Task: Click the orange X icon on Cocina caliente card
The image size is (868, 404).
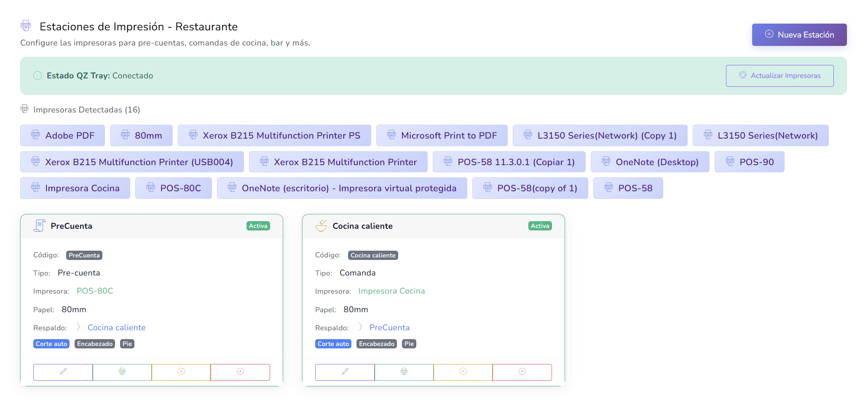Action: tap(463, 372)
